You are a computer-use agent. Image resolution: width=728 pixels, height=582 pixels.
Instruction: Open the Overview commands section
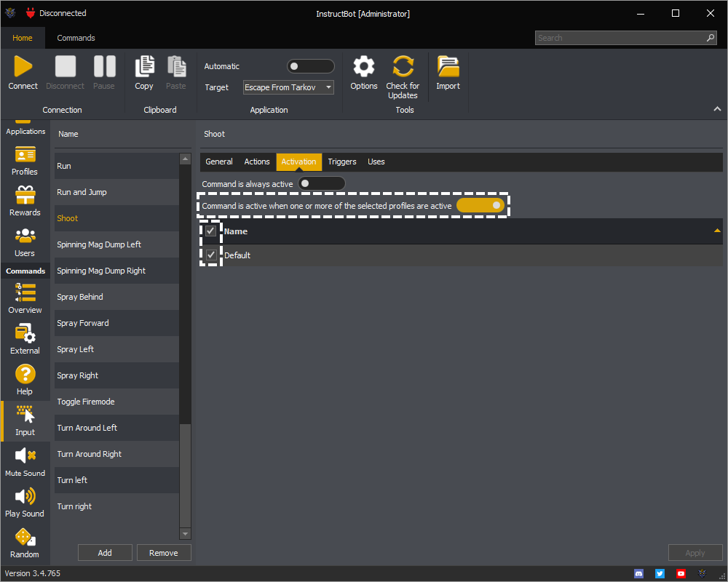pyautogui.click(x=25, y=299)
